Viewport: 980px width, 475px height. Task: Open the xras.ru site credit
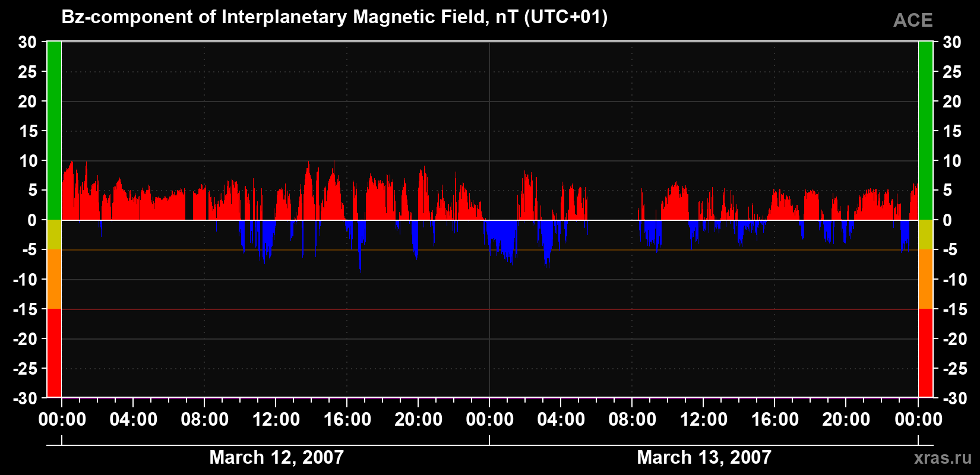click(943, 458)
